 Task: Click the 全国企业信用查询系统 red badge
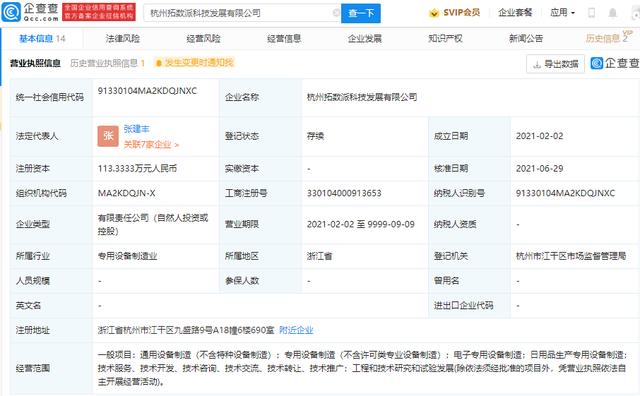pos(99,12)
